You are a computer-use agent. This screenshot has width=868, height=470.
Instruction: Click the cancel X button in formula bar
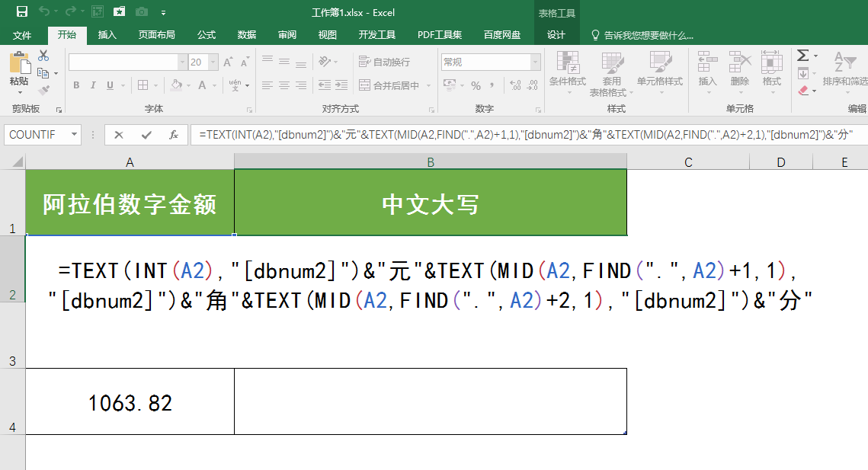click(x=118, y=135)
